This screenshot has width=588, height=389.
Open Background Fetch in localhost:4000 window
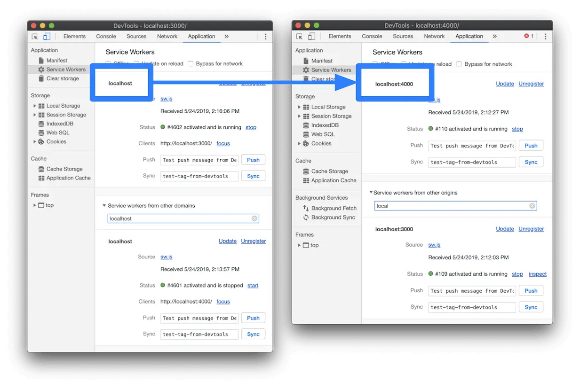point(334,208)
